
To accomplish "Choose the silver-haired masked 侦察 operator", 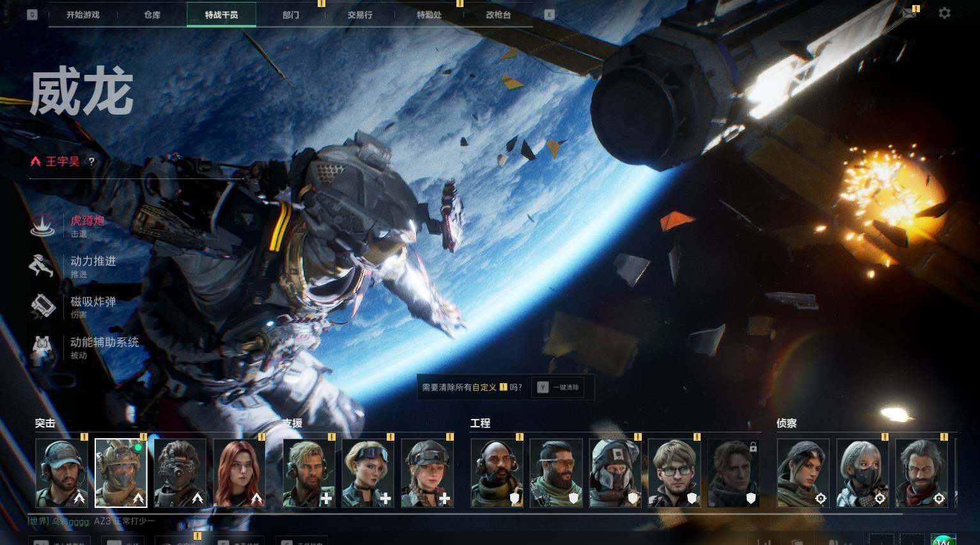I will (862, 473).
